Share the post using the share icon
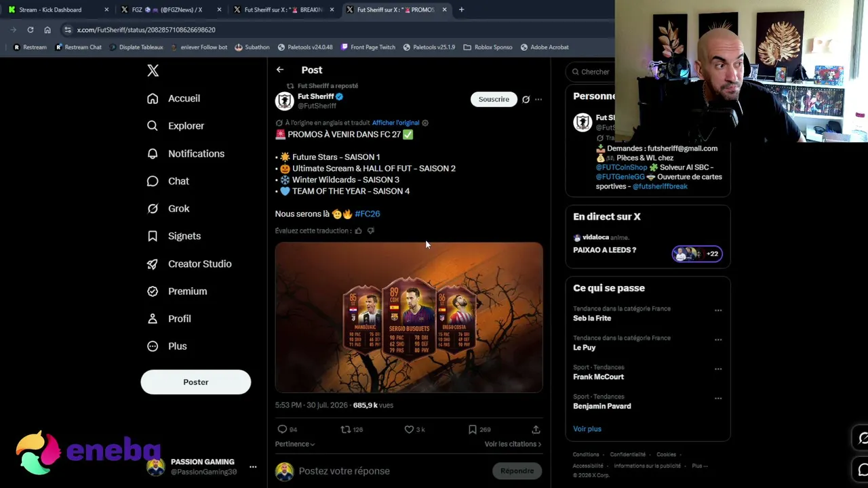Image resolution: width=868 pixels, height=488 pixels. pos(536,429)
